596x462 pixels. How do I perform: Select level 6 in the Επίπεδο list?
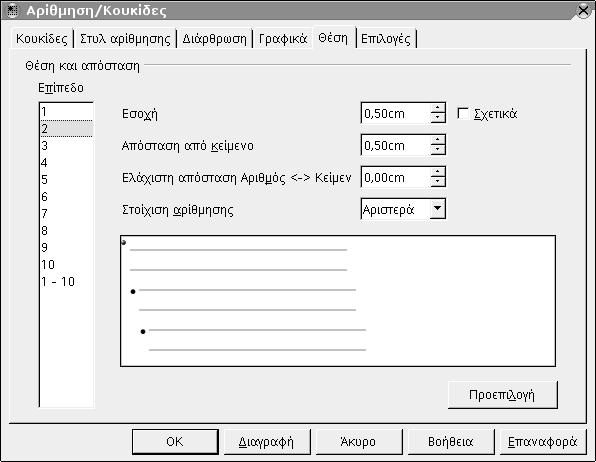66,197
